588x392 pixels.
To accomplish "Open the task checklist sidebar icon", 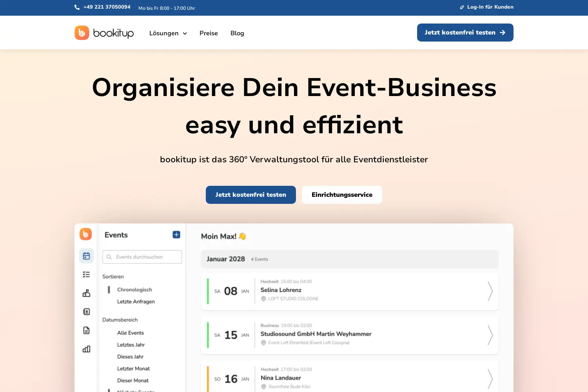I will pyautogui.click(x=86, y=274).
